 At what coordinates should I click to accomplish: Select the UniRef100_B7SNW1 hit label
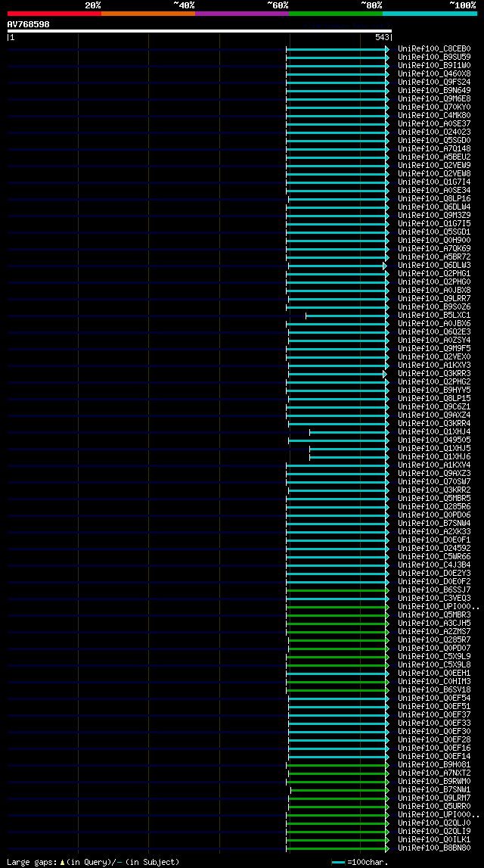tap(434, 789)
